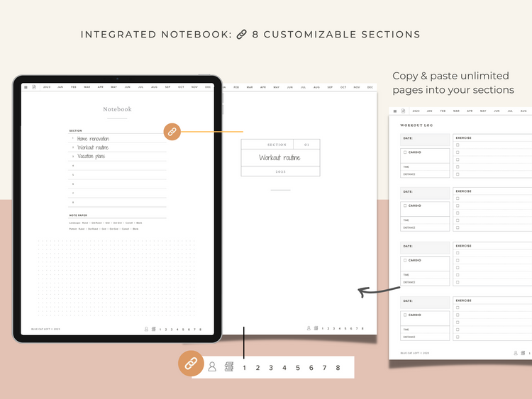Open the hamburger menu on the tablet
The image size is (532, 399).
tap(26, 87)
